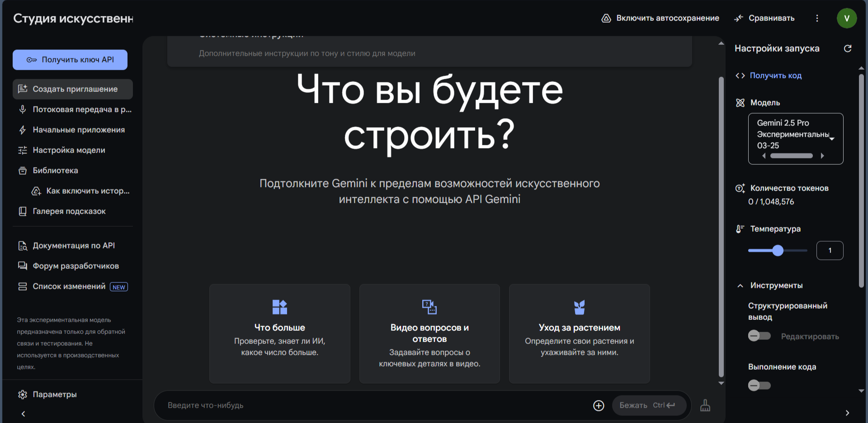Click the Что больше card icon
Viewport: 868px width, 423px height.
coord(280,307)
